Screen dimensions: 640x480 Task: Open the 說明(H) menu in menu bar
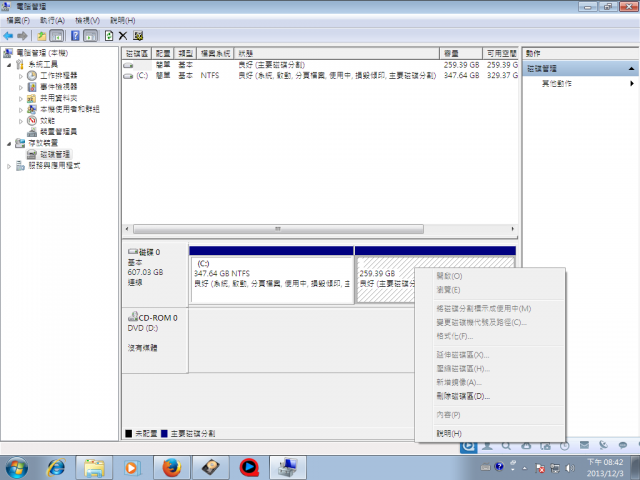point(122,20)
